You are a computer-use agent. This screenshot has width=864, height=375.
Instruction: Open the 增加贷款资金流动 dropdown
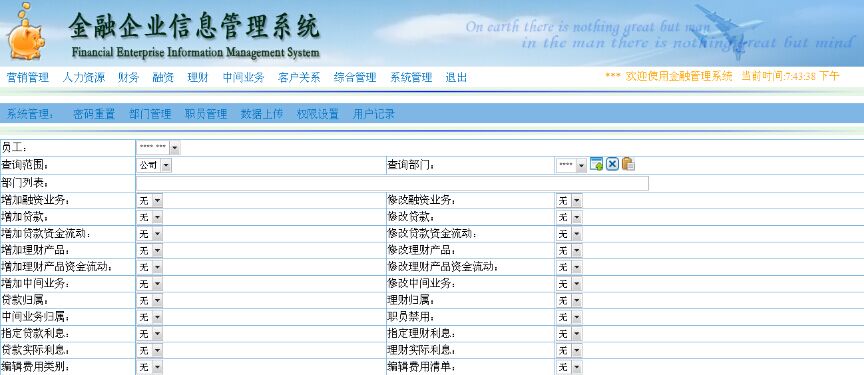coord(150,234)
